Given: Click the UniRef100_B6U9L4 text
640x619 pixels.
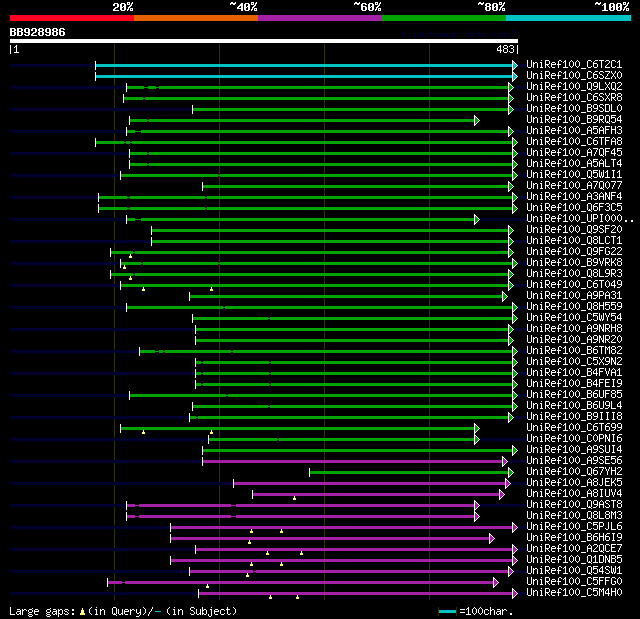Looking at the screenshot, I should click(x=574, y=406).
